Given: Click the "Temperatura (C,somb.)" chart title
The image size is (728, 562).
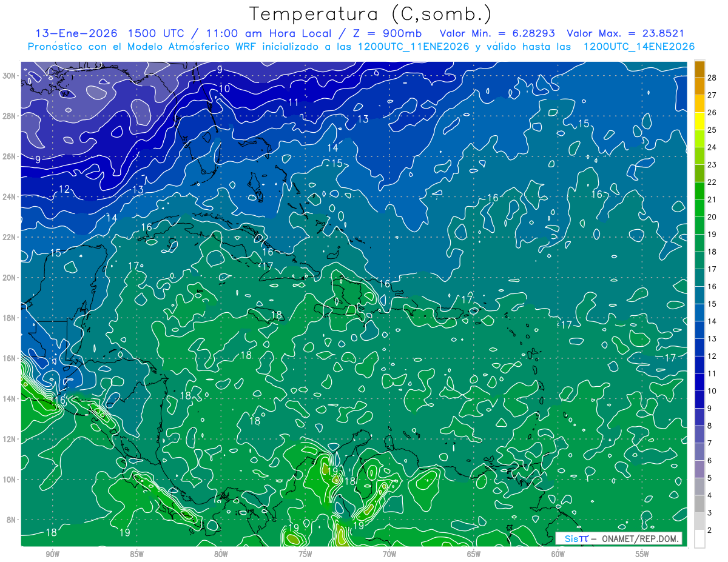Looking at the screenshot, I should [371, 15].
